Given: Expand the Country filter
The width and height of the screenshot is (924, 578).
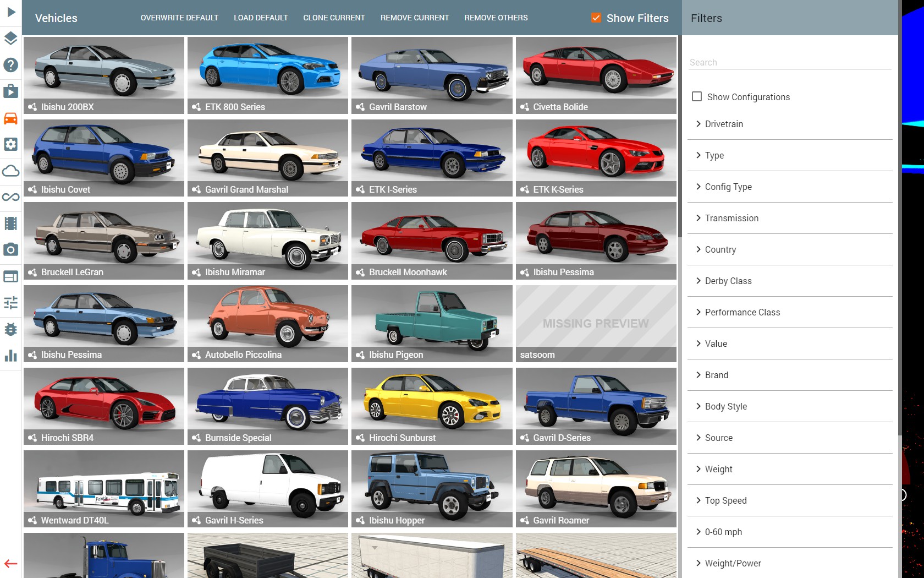Looking at the screenshot, I should coord(790,249).
